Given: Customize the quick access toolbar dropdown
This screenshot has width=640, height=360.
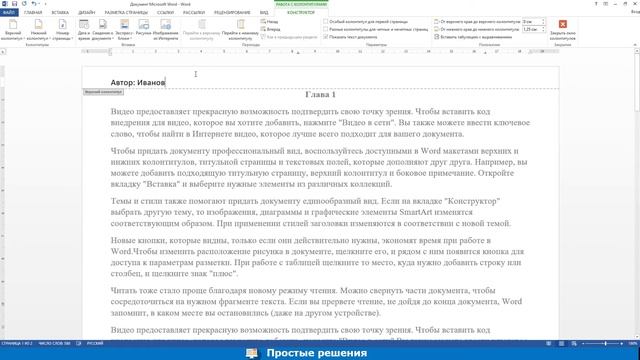Looking at the screenshot, I should tap(45, 4).
